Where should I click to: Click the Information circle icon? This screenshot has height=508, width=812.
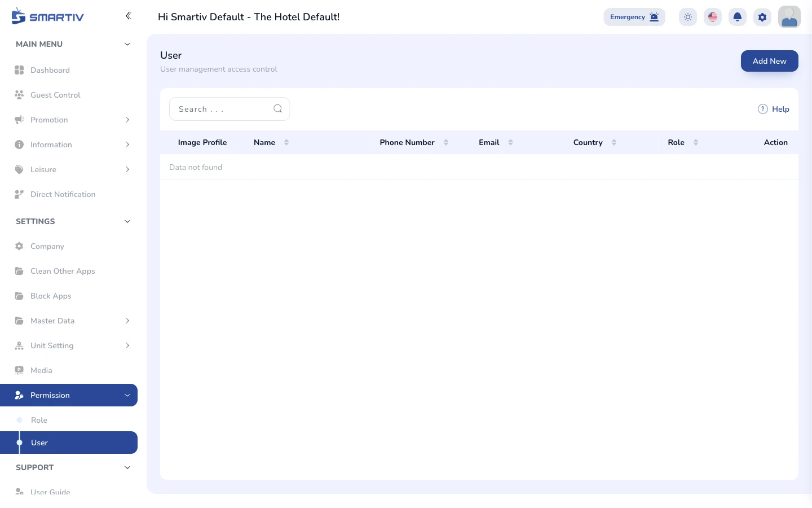(x=19, y=144)
